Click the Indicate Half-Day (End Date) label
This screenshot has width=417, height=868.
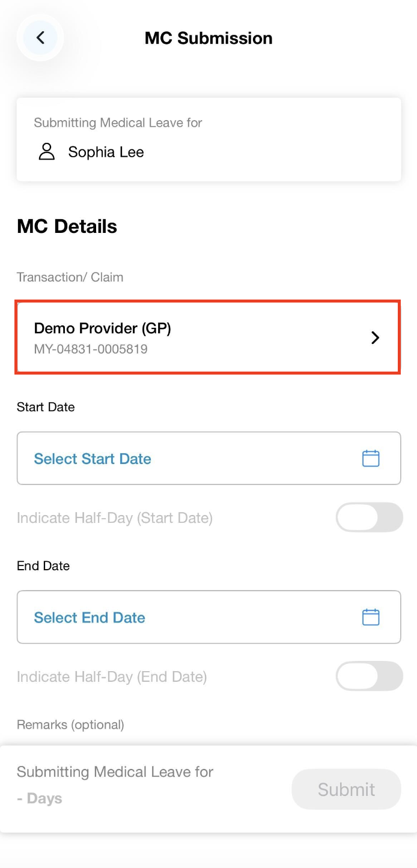tap(112, 677)
